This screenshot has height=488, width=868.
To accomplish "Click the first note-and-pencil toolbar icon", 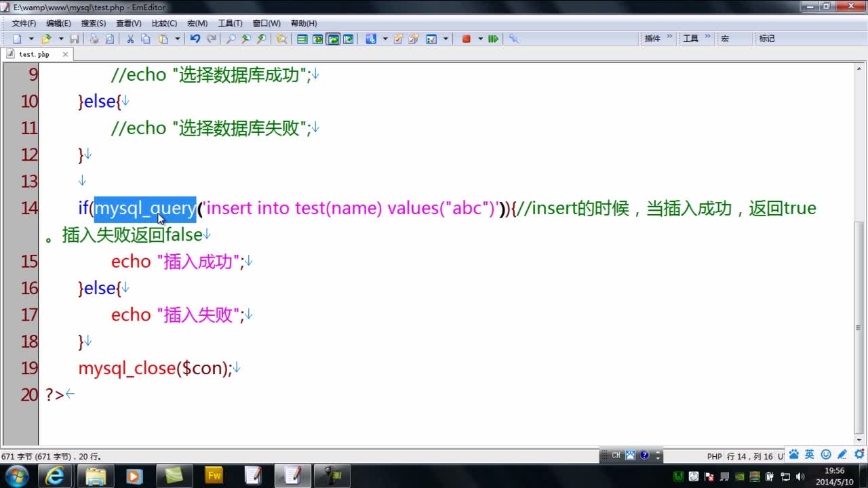I will click(x=398, y=39).
